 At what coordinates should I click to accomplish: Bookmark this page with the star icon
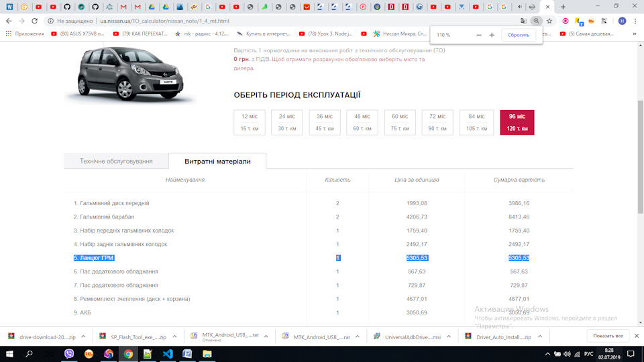(x=549, y=21)
